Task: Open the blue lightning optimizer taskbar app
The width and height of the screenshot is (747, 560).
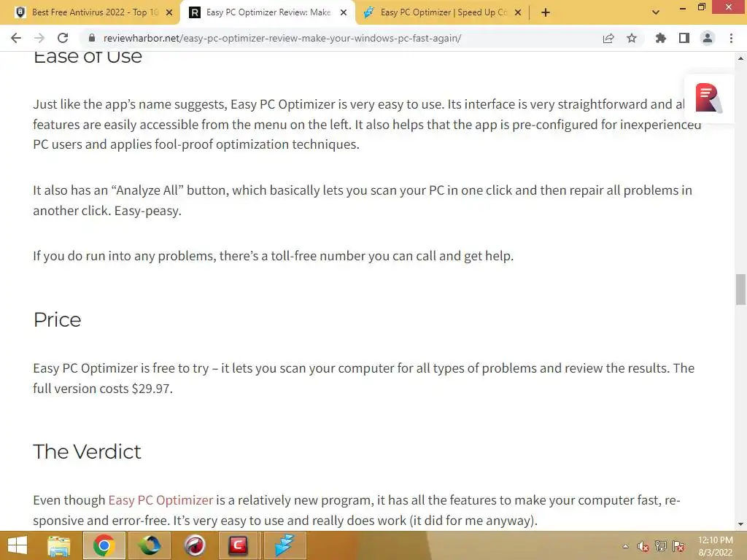Action: tap(285, 545)
